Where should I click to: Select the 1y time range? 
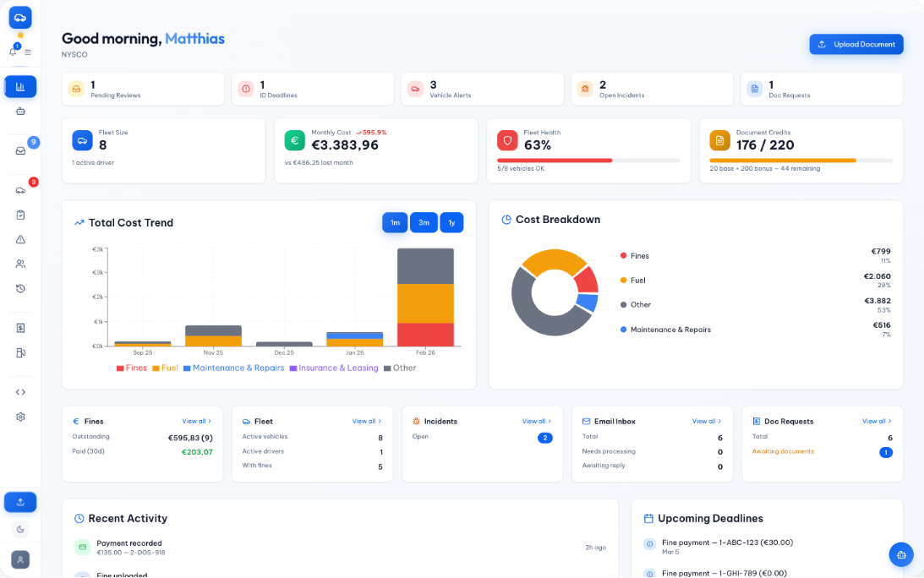(x=451, y=222)
